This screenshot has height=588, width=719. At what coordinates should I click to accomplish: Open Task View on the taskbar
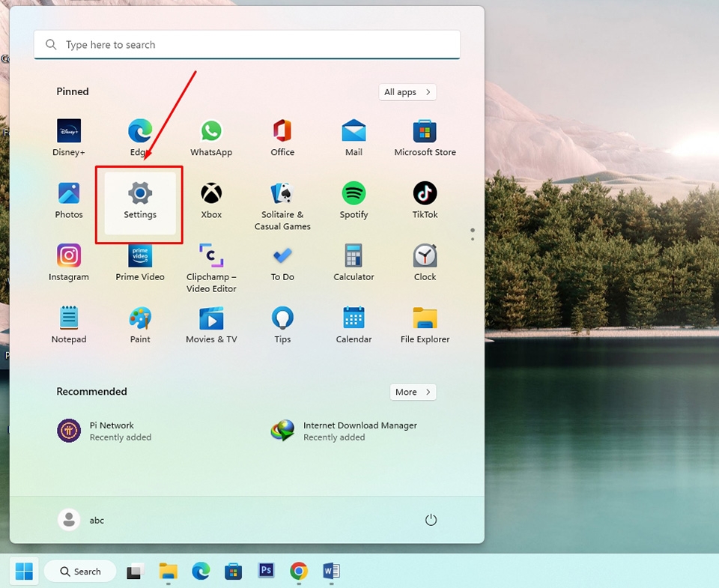pos(135,571)
